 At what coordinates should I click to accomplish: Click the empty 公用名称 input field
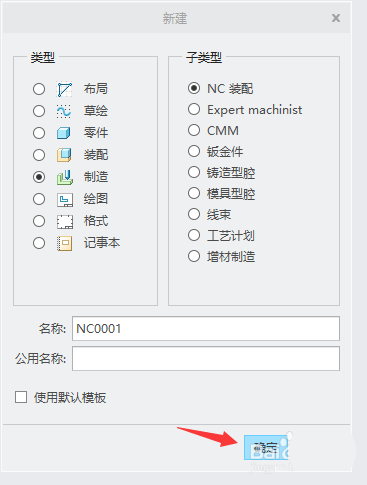(x=206, y=359)
